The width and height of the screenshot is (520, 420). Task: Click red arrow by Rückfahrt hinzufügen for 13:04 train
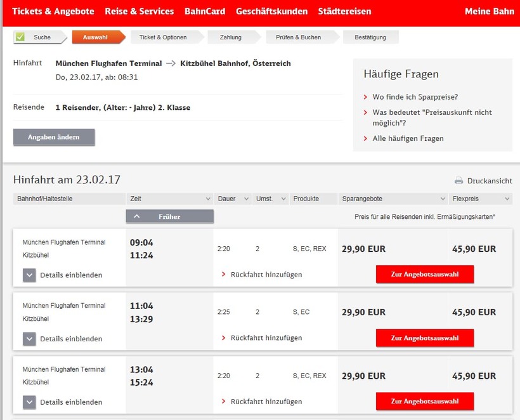pyautogui.click(x=224, y=402)
